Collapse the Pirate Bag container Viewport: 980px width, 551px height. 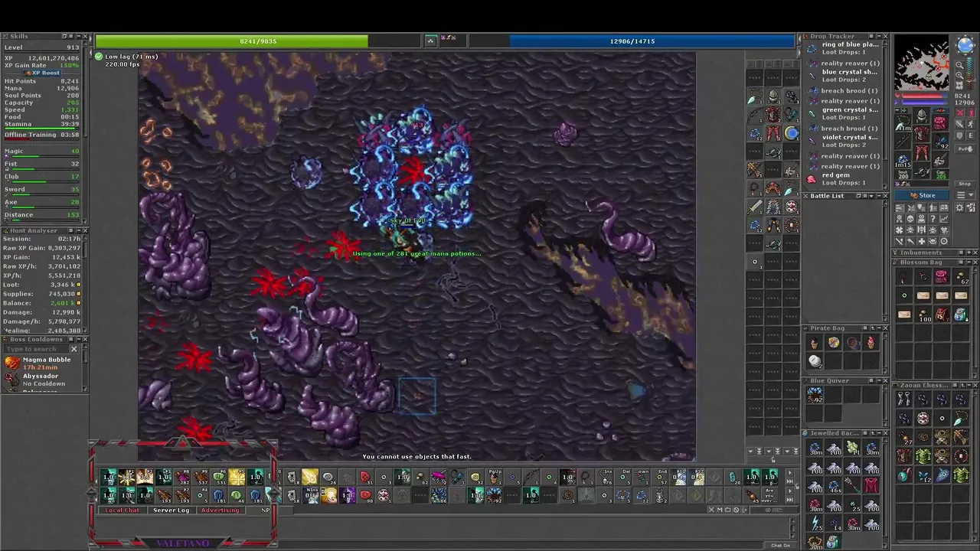coord(878,328)
